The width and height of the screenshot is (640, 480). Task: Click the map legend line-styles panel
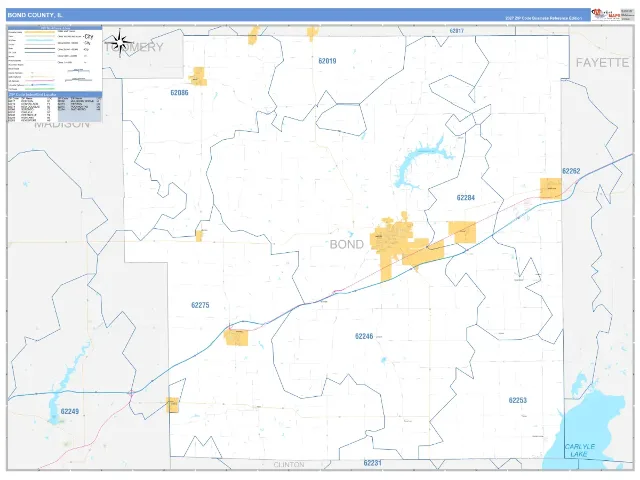pos(55,60)
